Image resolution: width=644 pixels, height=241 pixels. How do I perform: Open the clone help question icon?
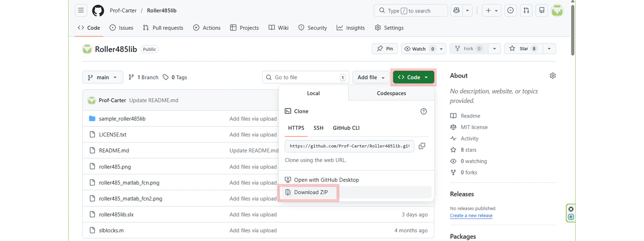point(423,111)
